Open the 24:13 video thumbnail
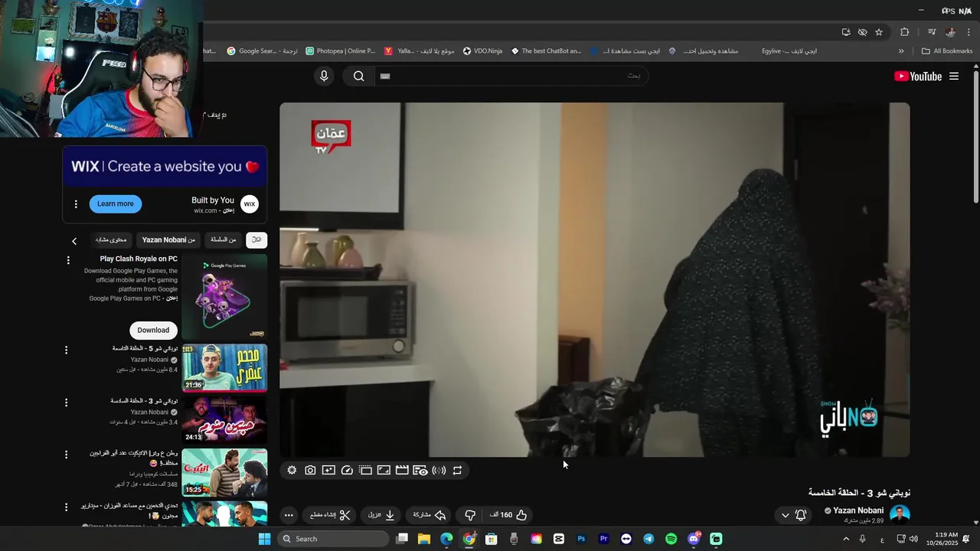This screenshot has width=980, height=551. coord(224,419)
